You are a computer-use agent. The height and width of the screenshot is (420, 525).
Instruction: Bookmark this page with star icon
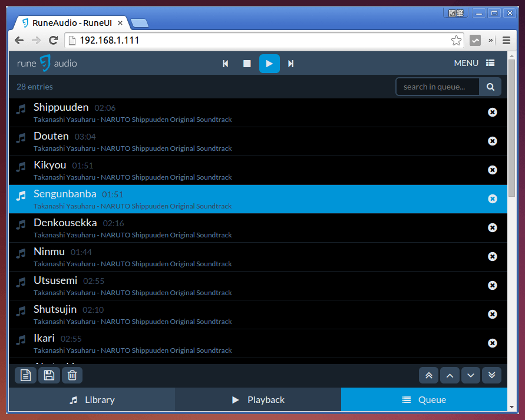click(456, 41)
